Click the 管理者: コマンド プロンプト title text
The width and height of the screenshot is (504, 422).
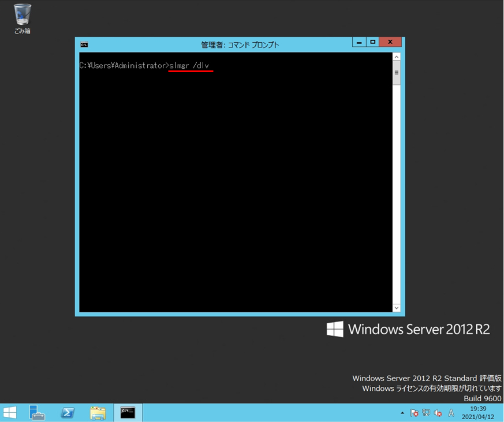tap(240, 44)
